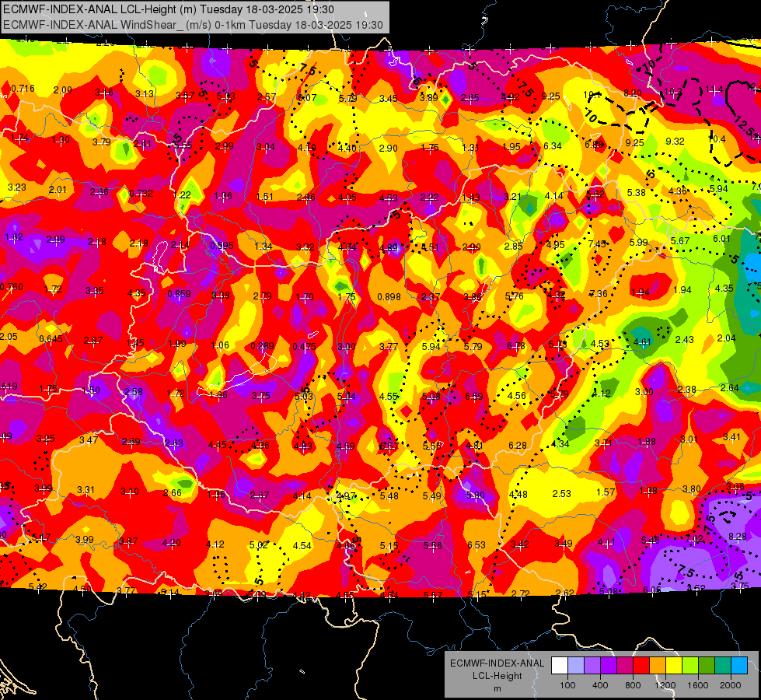Viewport: 761px width, 700px height.
Task: Click the wind shear value 8.20
Action: click(x=633, y=93)
